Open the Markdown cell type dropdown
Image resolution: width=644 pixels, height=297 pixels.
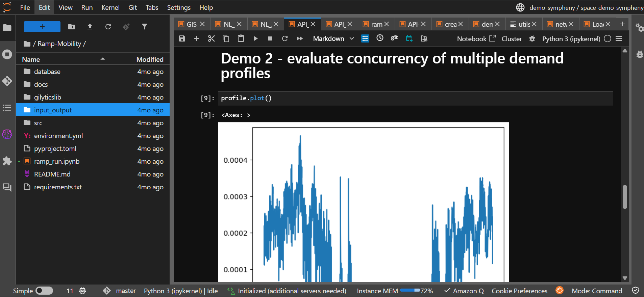pos(333,38)
